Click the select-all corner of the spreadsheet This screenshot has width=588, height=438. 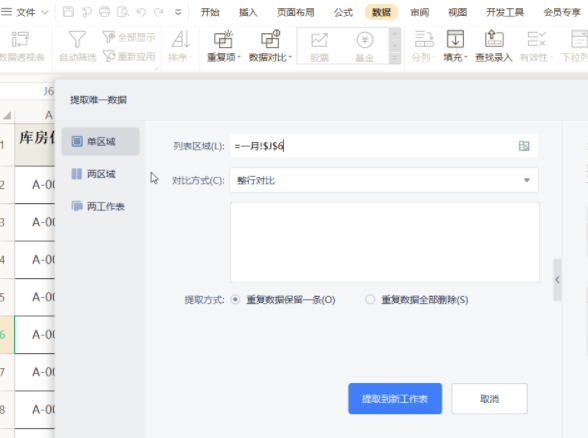click(7, 115)
